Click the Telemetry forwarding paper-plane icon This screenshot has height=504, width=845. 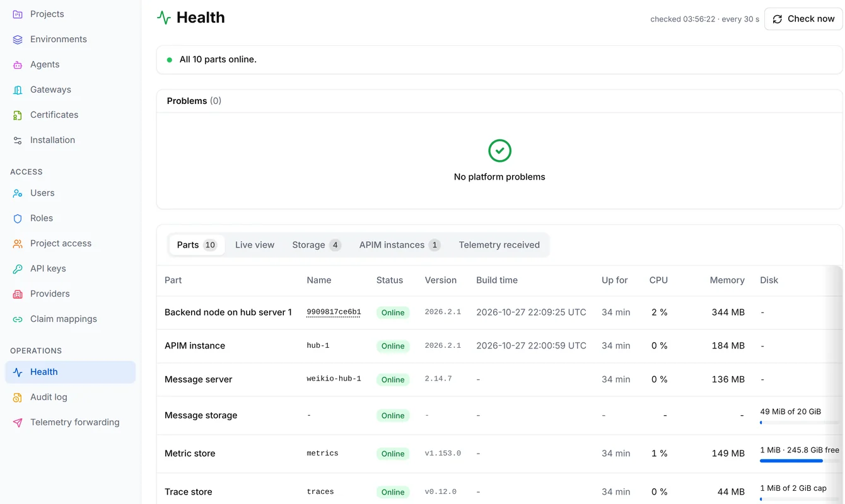[18, 422]
